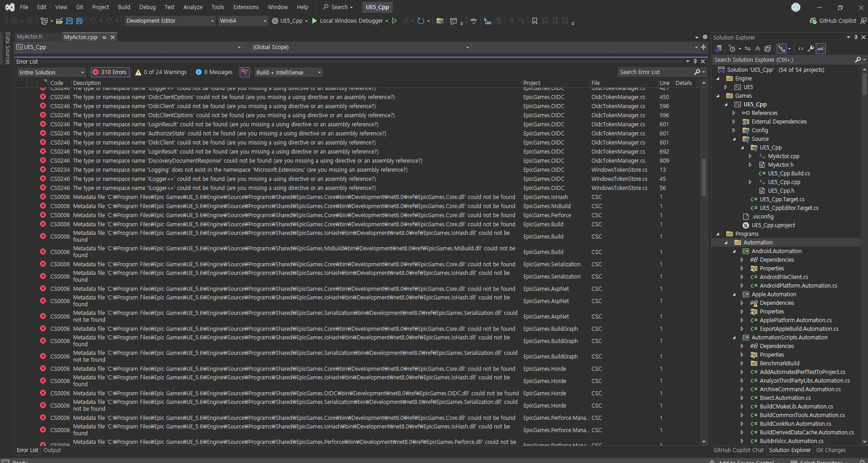Click Sync with Active Document icon
Viewport: 868px width, 463px height.
pyautogui.click(x=748, y=49)
